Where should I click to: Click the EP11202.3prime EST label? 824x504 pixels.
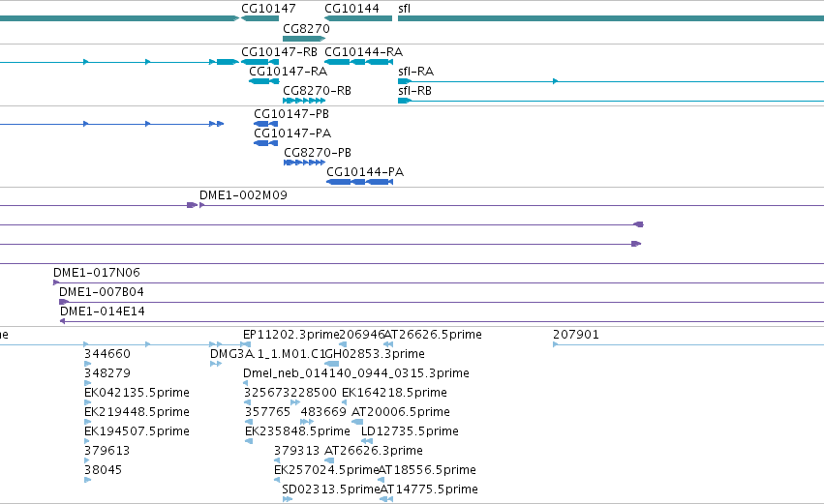[x=291, y=335]
